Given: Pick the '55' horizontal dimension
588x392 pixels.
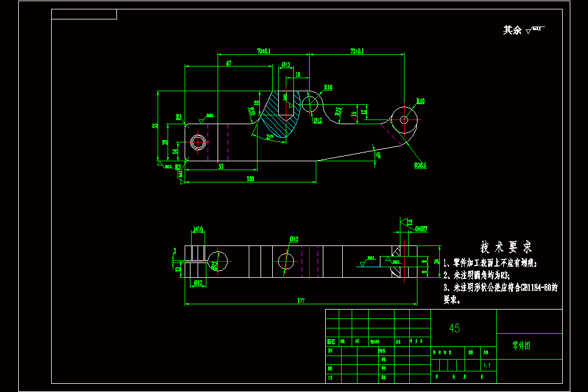Looking at the screenshot, I should pyautogui.click(x=221, y=166).
